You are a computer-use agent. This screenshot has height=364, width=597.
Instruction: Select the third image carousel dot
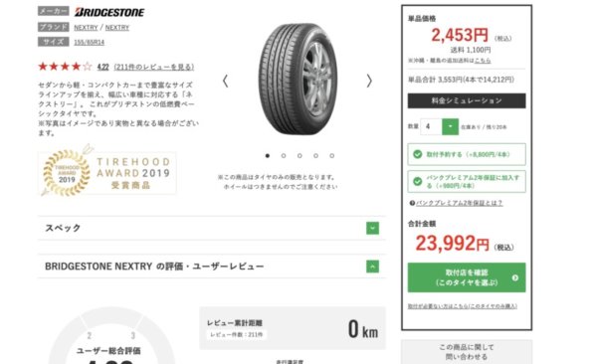(x=299, y=156)
